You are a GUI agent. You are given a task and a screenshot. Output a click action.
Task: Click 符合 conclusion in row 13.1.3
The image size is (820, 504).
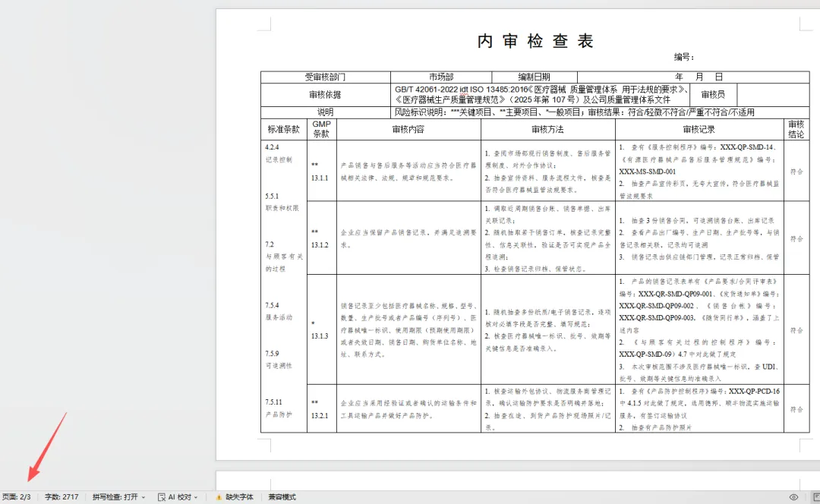click(x=796, y=330)
